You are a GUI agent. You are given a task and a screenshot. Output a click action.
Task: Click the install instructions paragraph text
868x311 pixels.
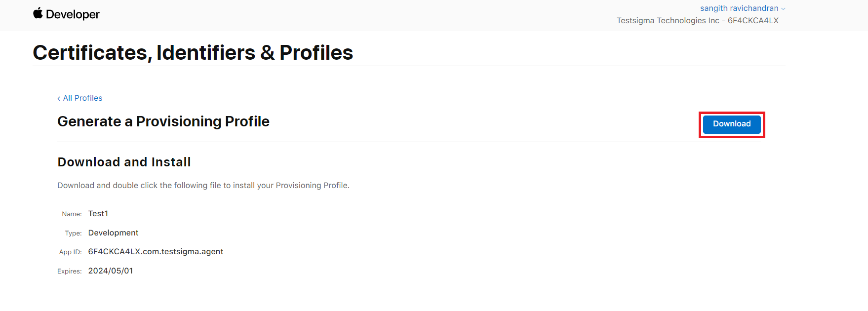(x=203, y=185)
